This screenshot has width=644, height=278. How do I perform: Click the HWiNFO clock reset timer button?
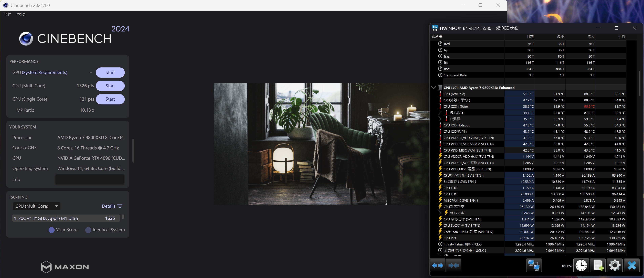point(581,265)
